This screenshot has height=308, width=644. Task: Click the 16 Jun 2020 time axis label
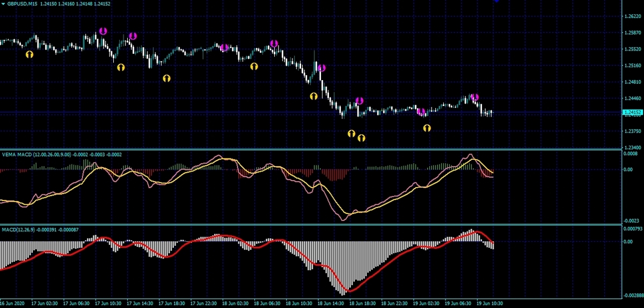coord(13,304)
